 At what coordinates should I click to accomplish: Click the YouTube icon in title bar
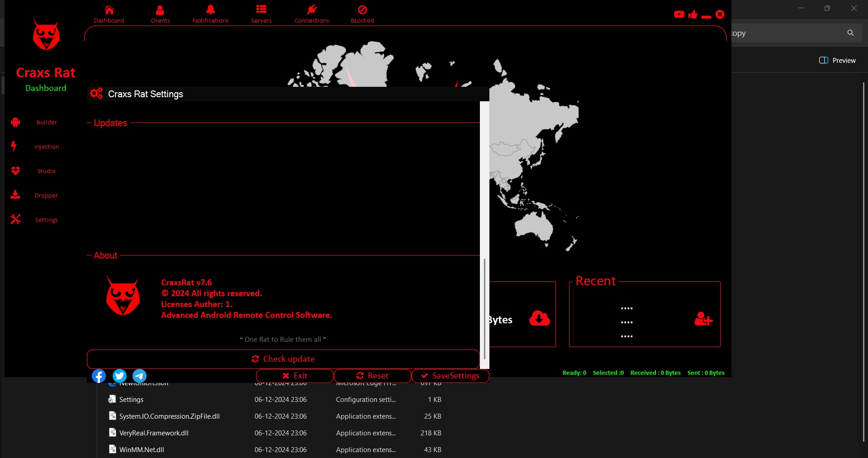coord(679,14)
